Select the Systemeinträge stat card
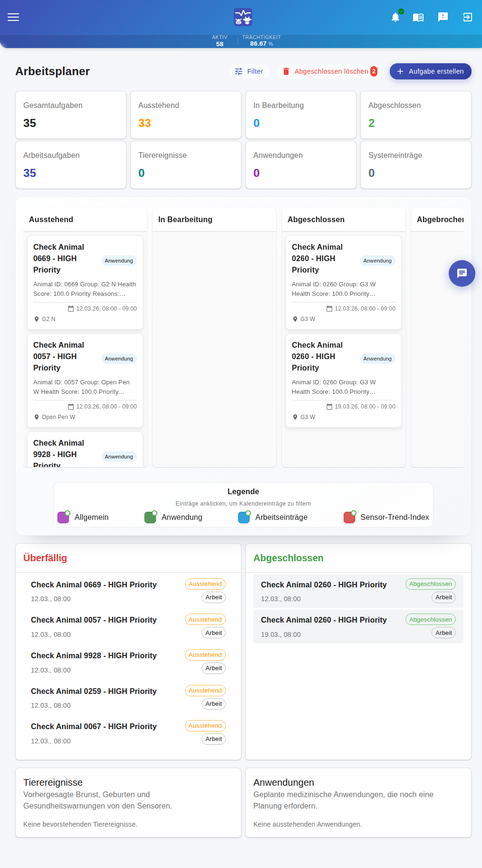Screen dimensions: 482x868 tap(416, 165)
